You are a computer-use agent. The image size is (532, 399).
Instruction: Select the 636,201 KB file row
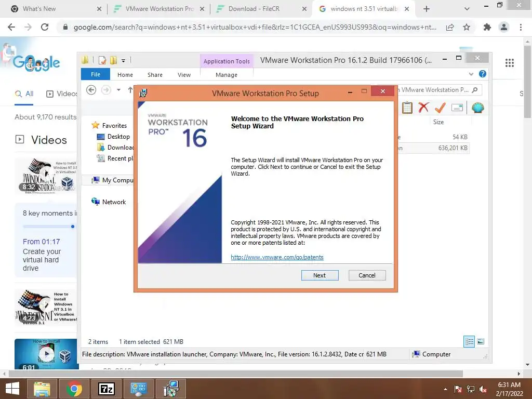(x=433, y=148)
